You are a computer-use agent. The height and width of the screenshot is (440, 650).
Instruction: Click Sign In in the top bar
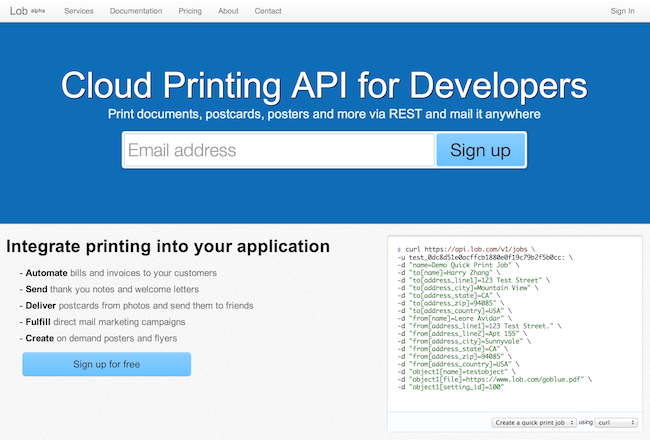point(622,11)
